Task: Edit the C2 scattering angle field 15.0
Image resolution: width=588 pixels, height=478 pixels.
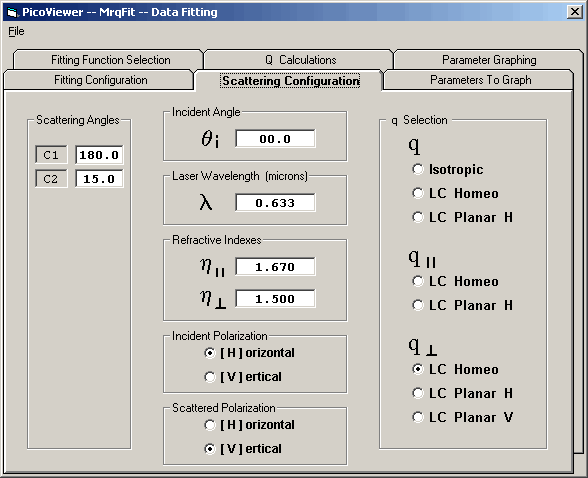Action: 99,179
